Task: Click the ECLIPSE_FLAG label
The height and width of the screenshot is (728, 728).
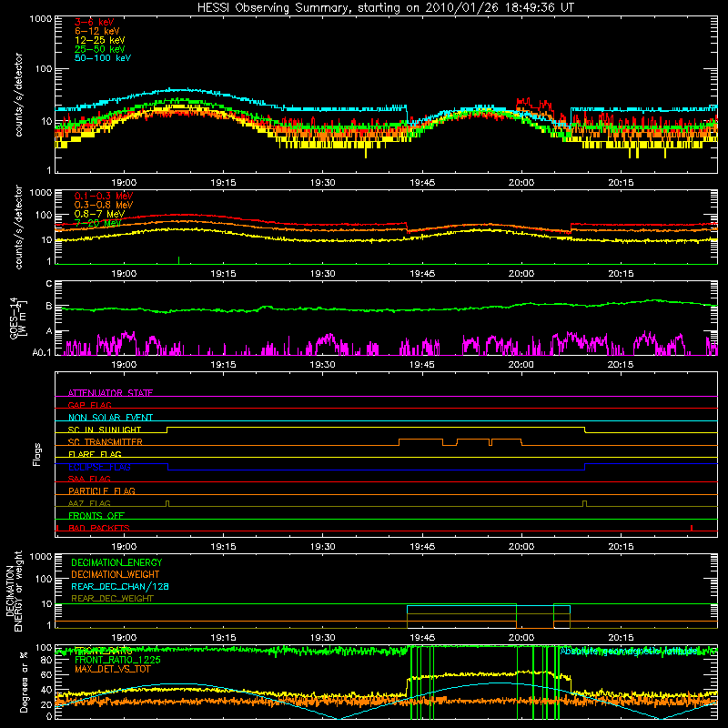Action: point(99,467)
